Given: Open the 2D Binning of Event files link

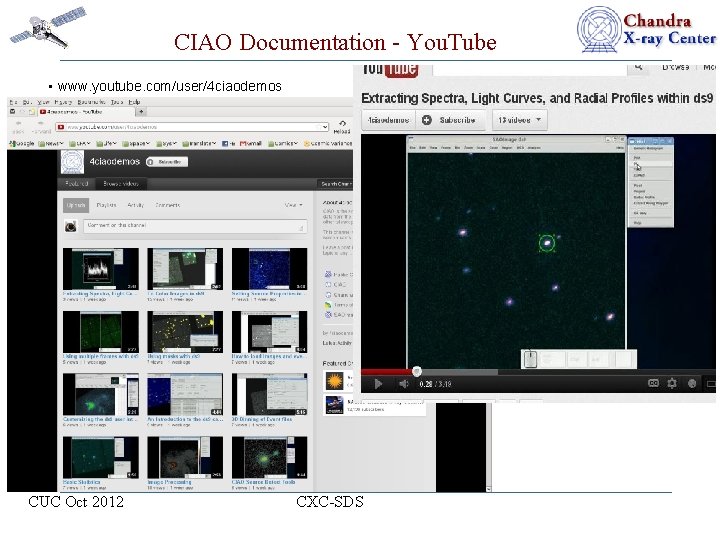Looking at the screenshot, I should coord(262,419).
